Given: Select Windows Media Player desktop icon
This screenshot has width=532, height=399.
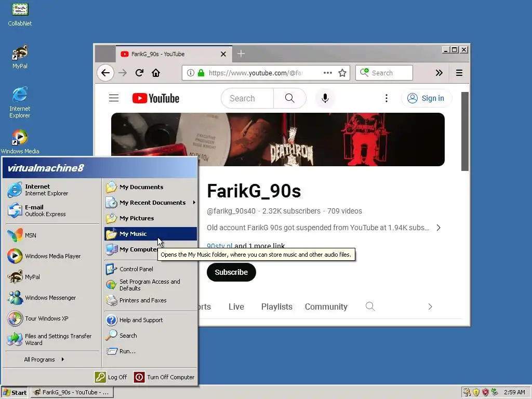Looking at the screenshot, I should [x=20, y=141].
